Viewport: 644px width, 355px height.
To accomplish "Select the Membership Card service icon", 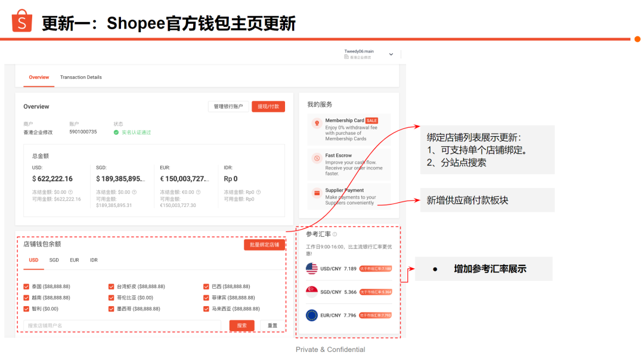I will 316,122.
